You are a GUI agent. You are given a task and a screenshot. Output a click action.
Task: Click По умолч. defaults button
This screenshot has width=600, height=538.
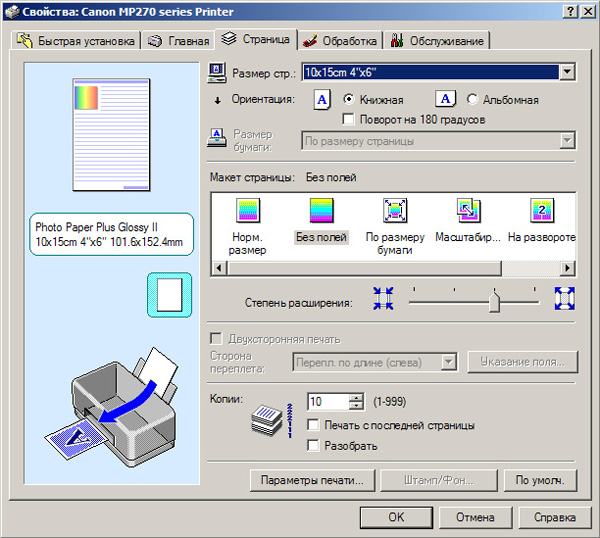click(540, 480)
